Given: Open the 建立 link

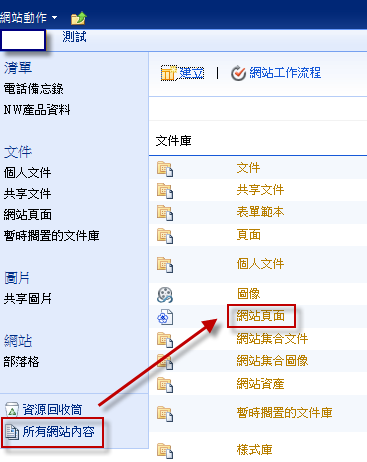Looking at the screenshot, I should (192, 73).
